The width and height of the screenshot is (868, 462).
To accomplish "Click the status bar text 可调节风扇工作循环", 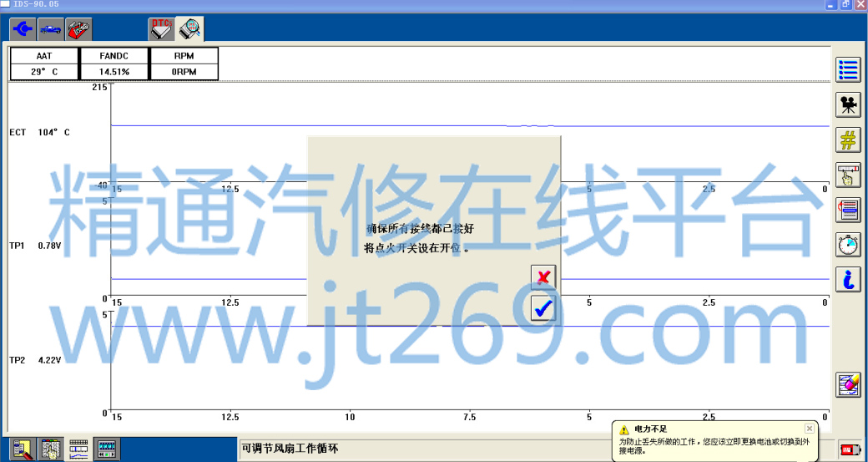I will pos(290,448).
